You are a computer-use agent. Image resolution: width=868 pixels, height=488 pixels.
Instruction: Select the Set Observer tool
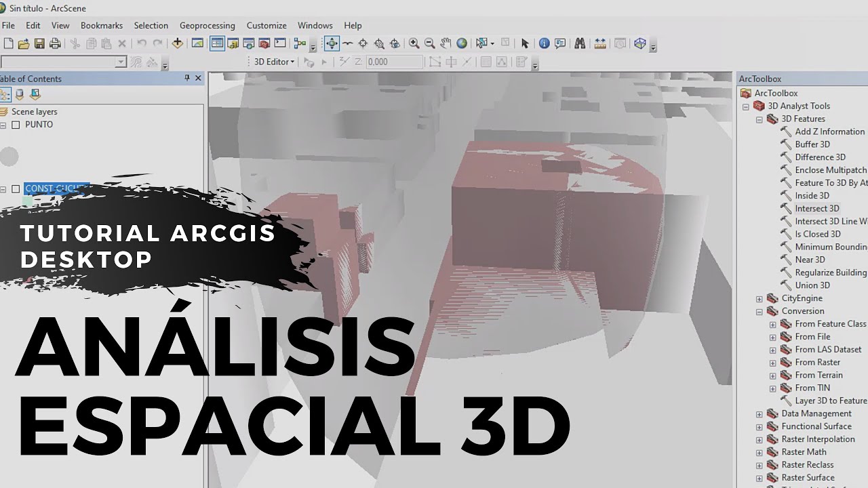tap(395, 43)
